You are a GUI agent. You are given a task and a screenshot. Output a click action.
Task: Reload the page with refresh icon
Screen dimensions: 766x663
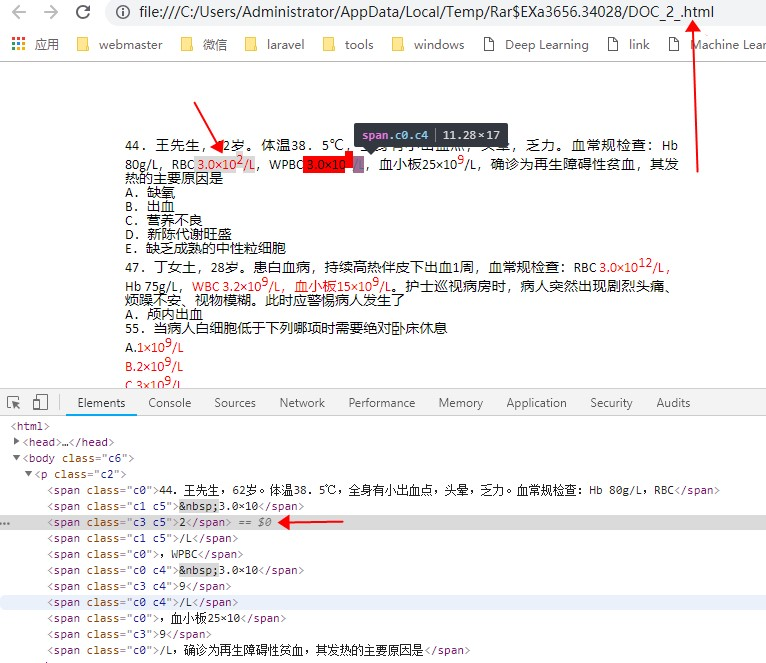click(x=83, y=12)
